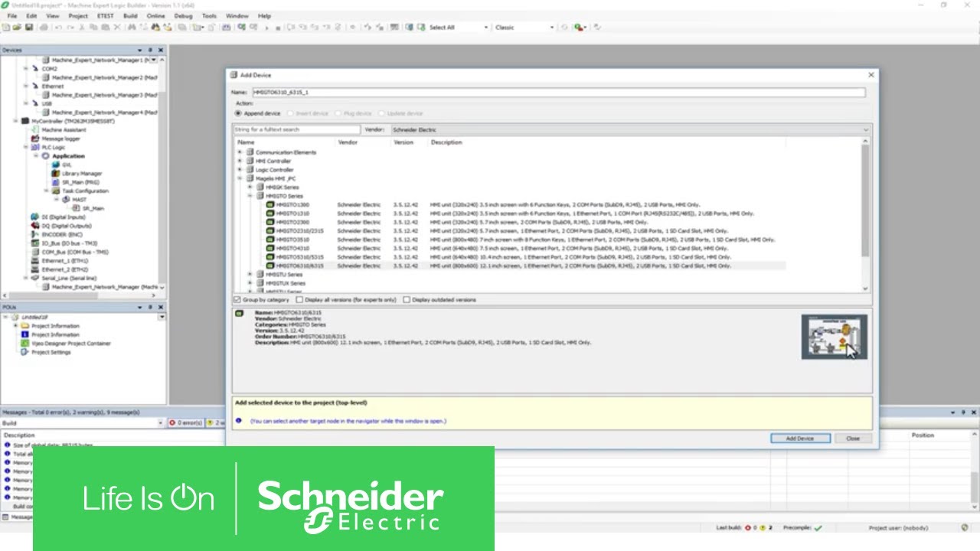
Task: Click the Print toolbar icon
Action: point(44,28)
